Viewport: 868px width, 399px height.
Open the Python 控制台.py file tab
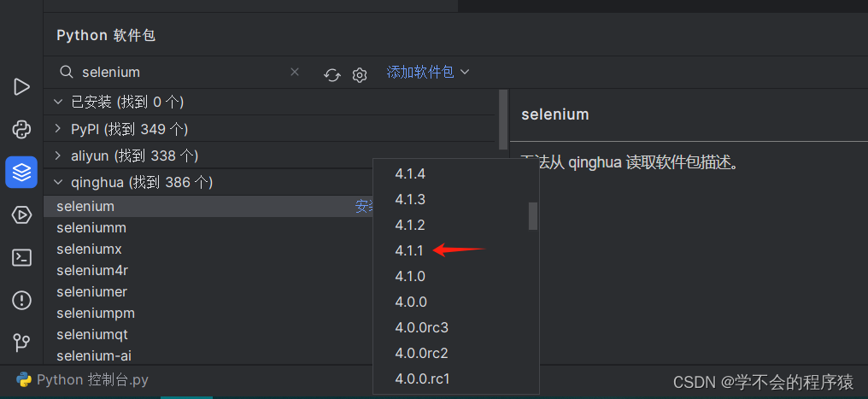83,380
